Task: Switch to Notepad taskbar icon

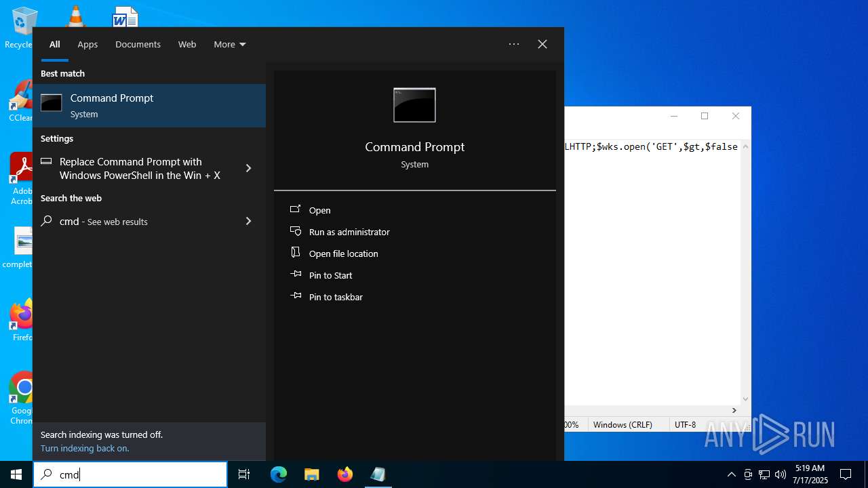Action: 378,474
